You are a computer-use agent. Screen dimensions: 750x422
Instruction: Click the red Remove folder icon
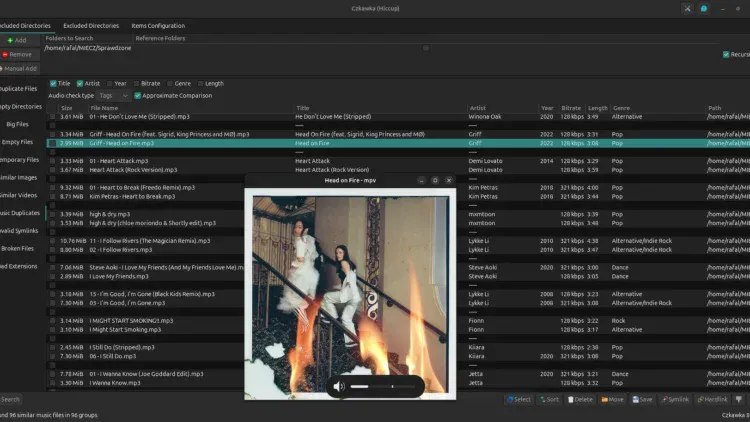(6, 54)
